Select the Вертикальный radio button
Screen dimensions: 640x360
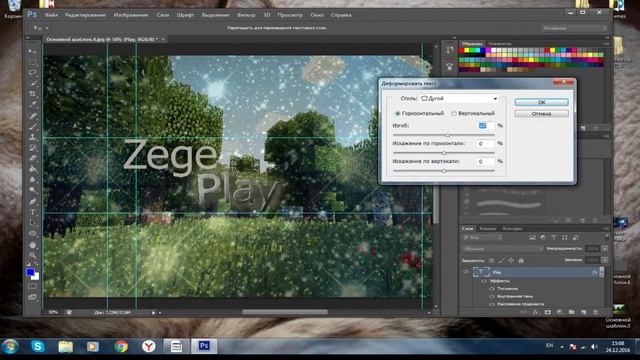point(454,113)
